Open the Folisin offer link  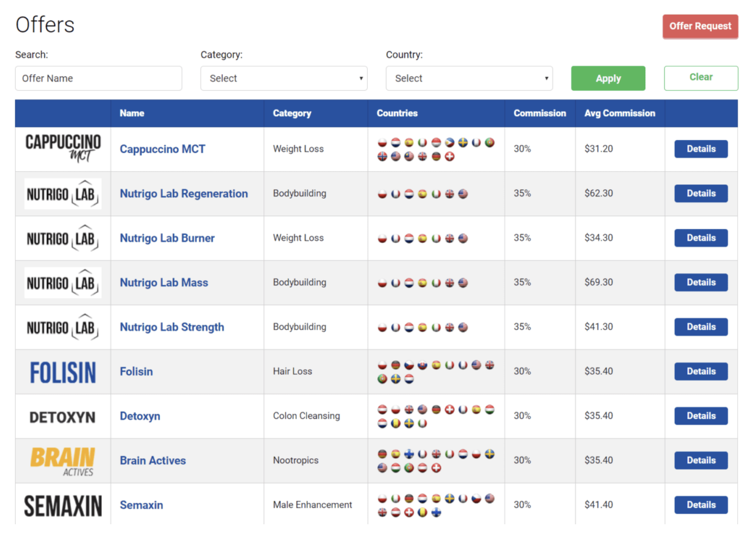[x=136, y=372]
